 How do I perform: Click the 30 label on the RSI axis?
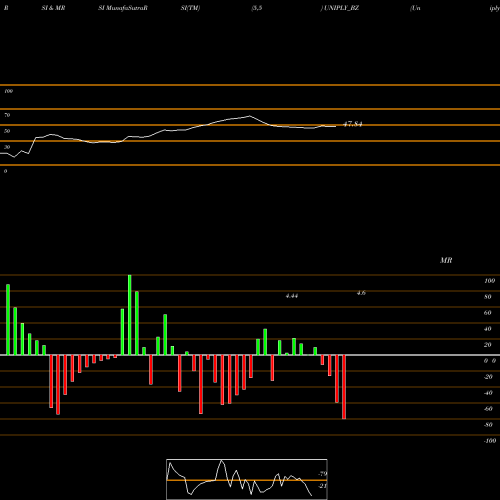coord(7,147)
